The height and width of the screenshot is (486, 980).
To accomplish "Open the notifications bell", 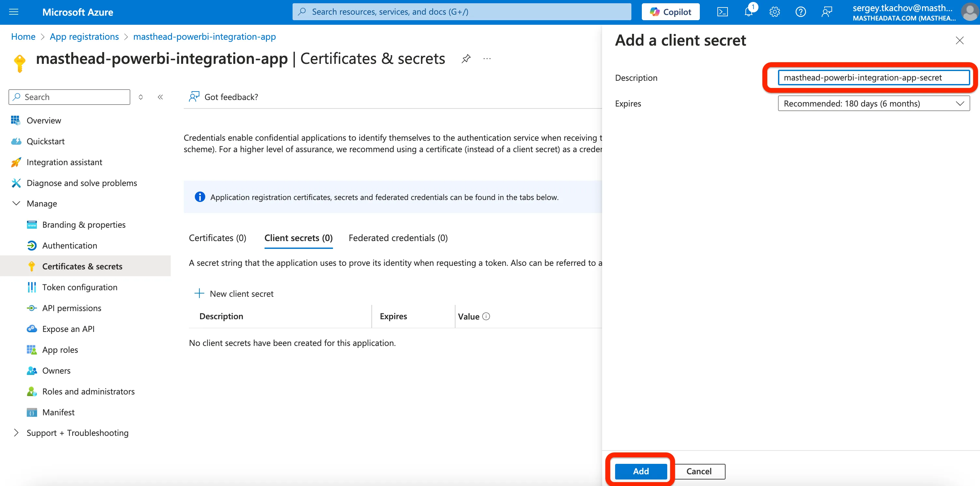I will pyautogui.click(x=748, y=12).
